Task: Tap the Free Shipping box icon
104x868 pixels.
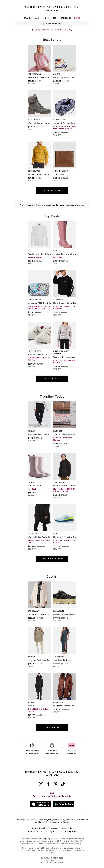Action: point(43,24)
